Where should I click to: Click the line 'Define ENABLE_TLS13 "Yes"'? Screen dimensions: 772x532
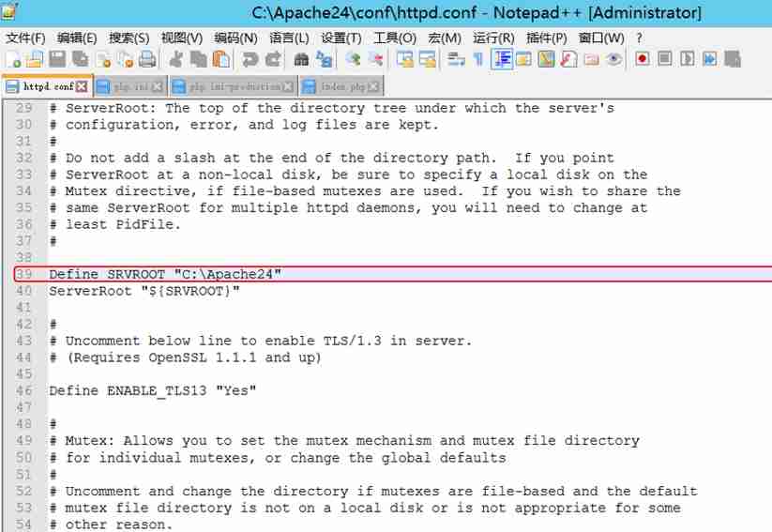point(153,390)
